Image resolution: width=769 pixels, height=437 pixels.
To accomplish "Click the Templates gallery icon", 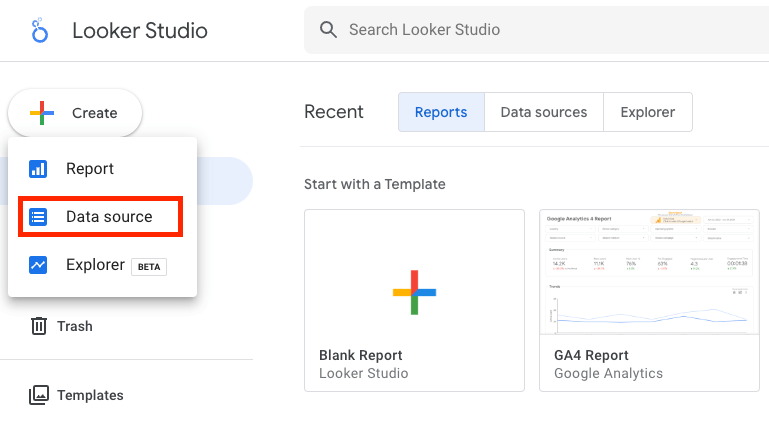I will (39, 395).
